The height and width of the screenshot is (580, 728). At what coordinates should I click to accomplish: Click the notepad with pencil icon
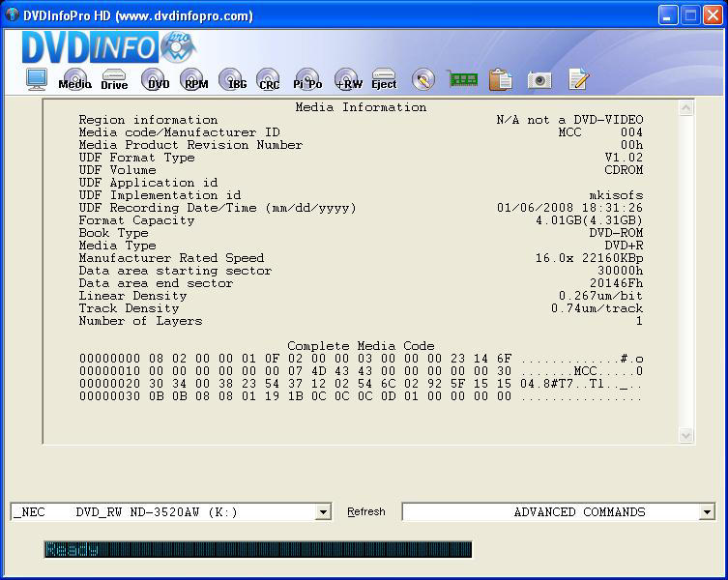[x=578, y=79]
